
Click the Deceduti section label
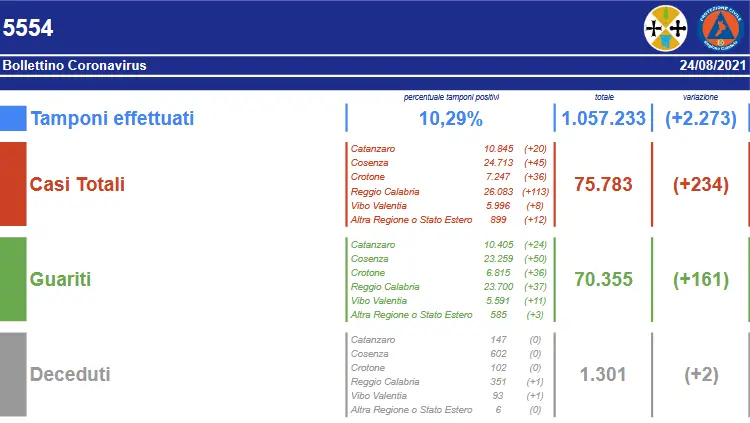70,375
